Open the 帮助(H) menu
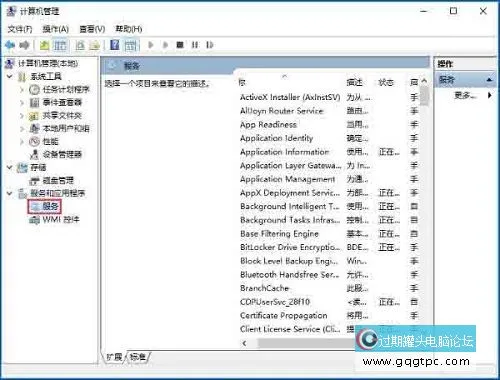500x380 pixels. 129,29
